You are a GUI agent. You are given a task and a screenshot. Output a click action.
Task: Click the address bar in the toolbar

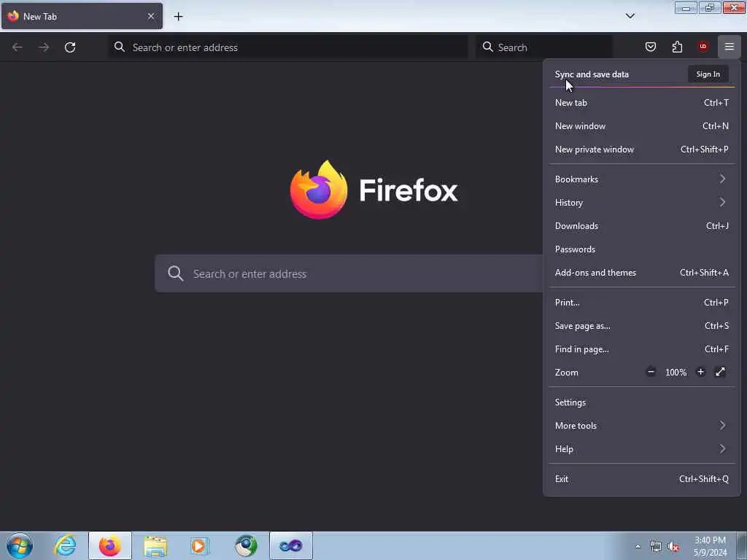point(288,47)
